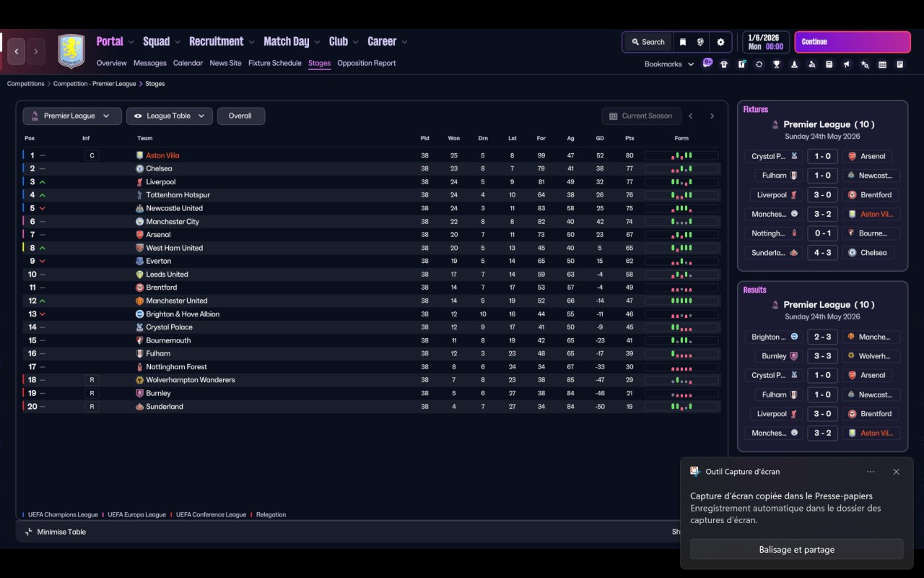Click the Overall filter button

(240, 116)
